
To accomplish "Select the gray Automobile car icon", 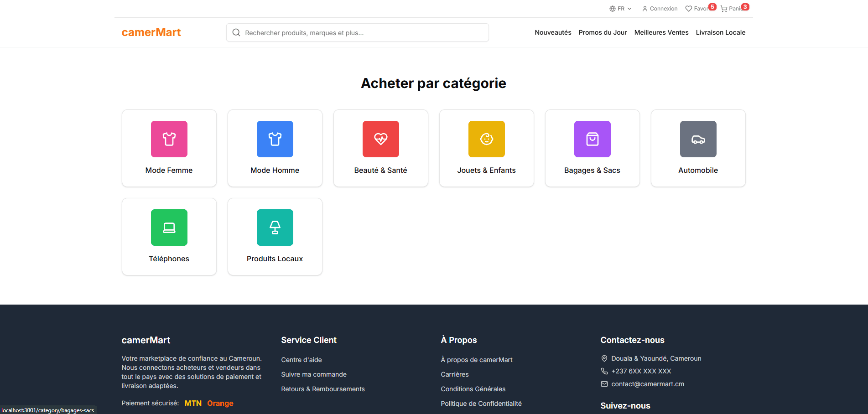I will [x=698, y=139].
